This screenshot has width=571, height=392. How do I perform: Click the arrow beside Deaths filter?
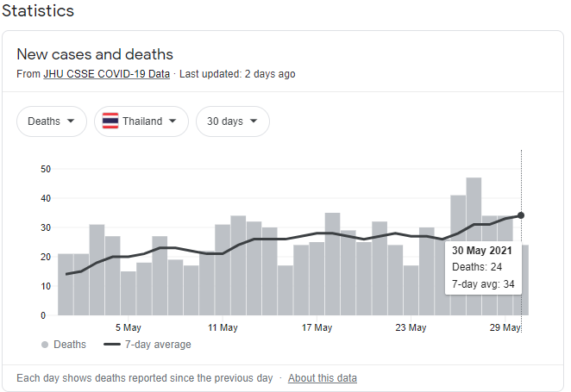(x=71, y=121)
